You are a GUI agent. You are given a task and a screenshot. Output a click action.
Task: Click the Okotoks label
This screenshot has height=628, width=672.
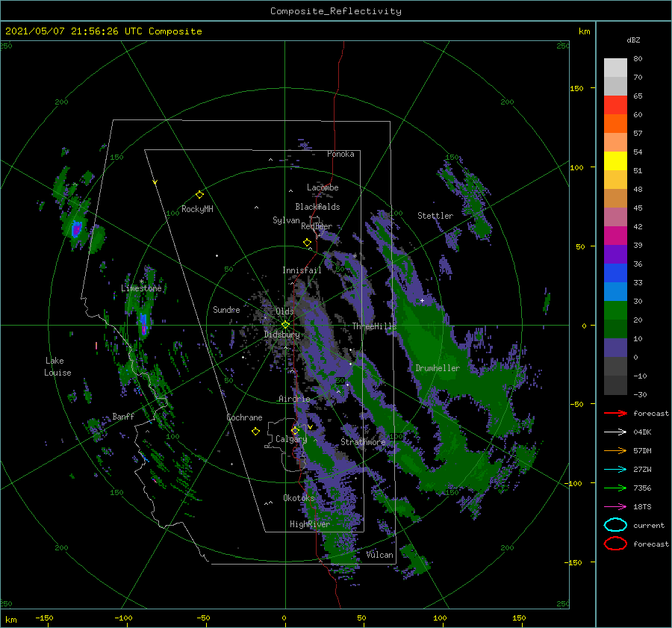pos(299,498)
